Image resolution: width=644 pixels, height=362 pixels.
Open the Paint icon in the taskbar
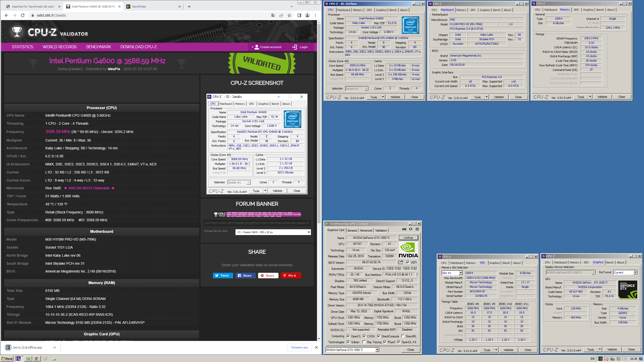45,359
